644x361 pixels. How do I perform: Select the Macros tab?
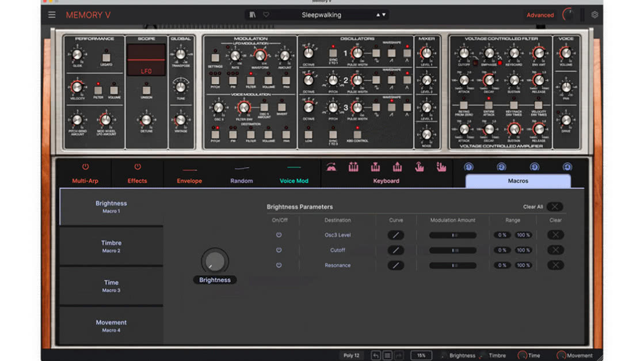(518, 181)
